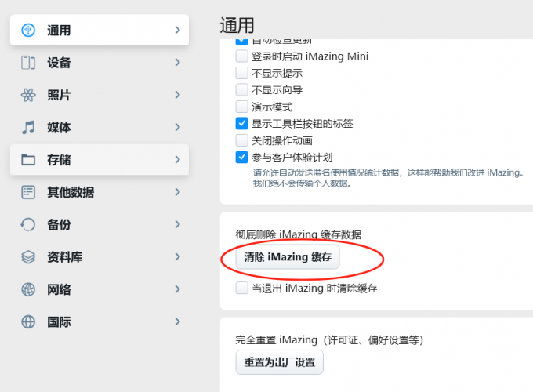This screenshot has height=392, width=533.
Task: Click the 备份 backup circular arrow icon
Action: pos(28,224)
